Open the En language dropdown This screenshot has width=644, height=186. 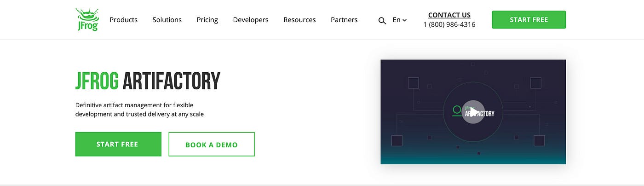399,20
